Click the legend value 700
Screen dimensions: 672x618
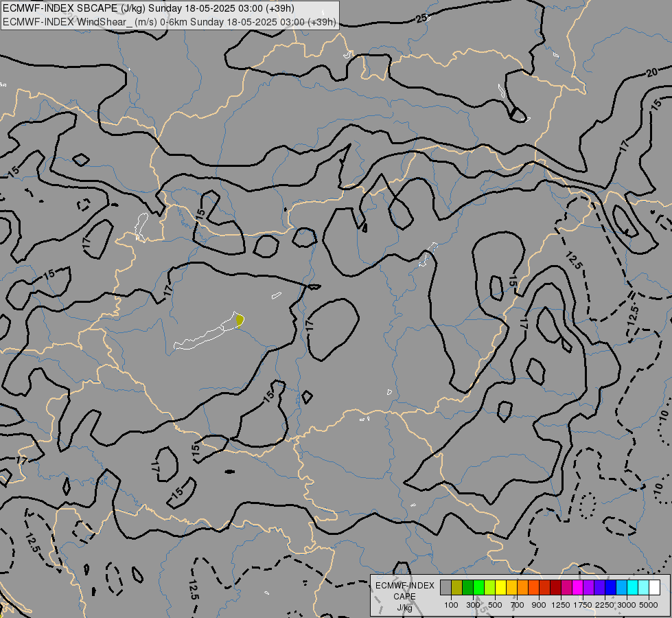point(518,605)
